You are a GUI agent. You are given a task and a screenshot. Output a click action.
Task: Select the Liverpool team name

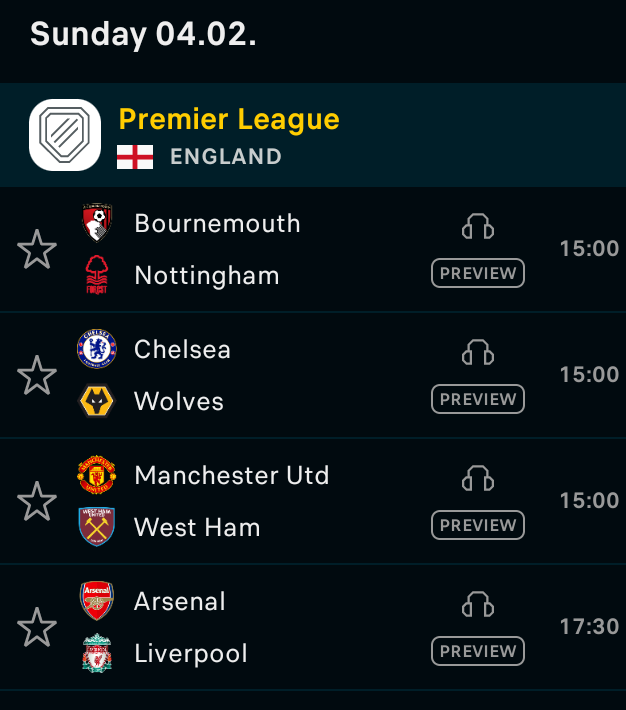click(x=191, y=654)
